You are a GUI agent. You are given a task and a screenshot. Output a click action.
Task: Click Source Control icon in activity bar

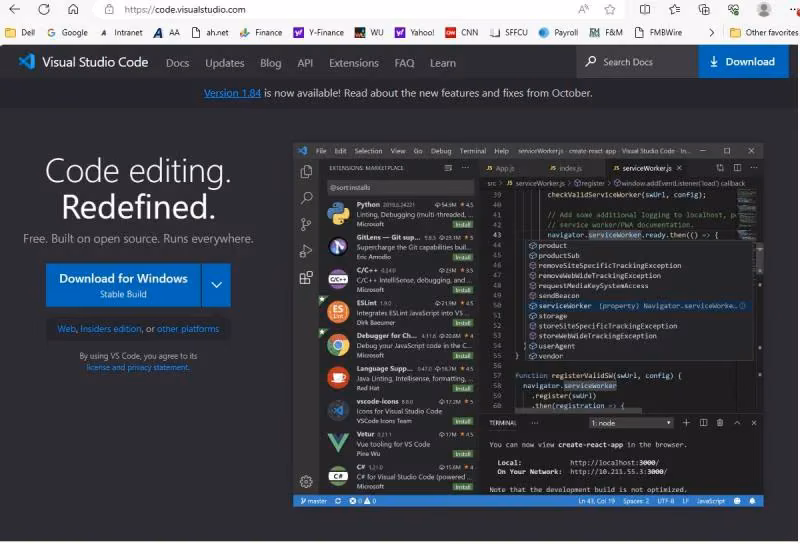click(306, 225)
